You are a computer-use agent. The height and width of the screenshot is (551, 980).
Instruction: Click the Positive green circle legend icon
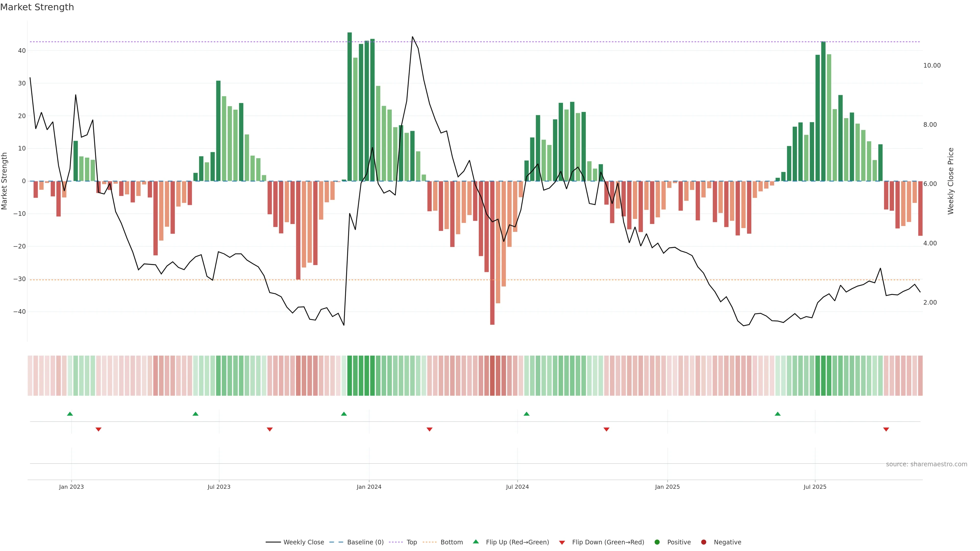click(x=657, y=542)
